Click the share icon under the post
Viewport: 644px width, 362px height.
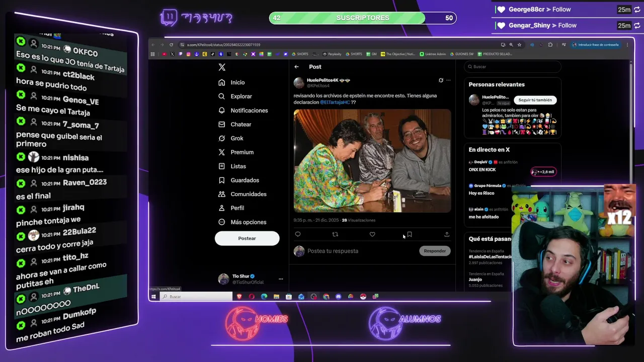[x=447, y=234]
